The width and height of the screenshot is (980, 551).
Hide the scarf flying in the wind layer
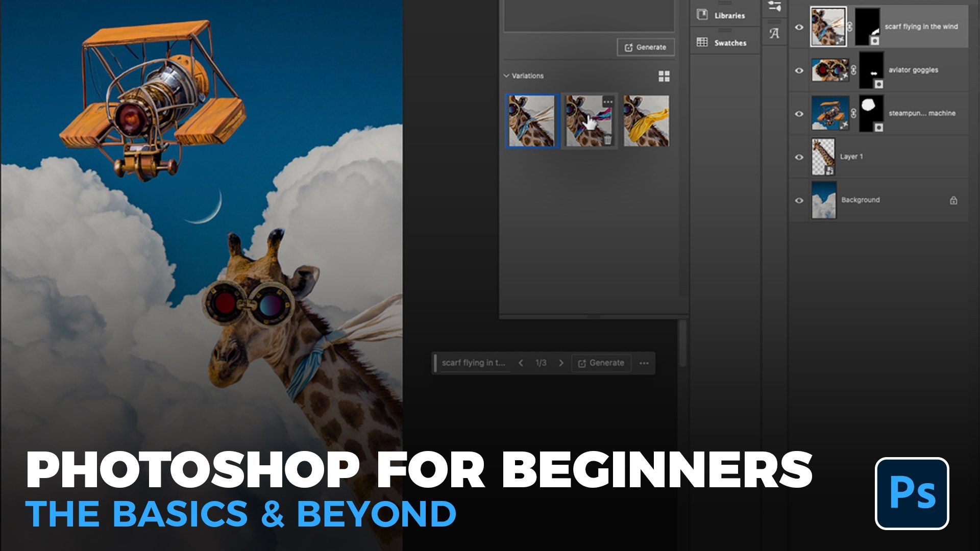799,27
